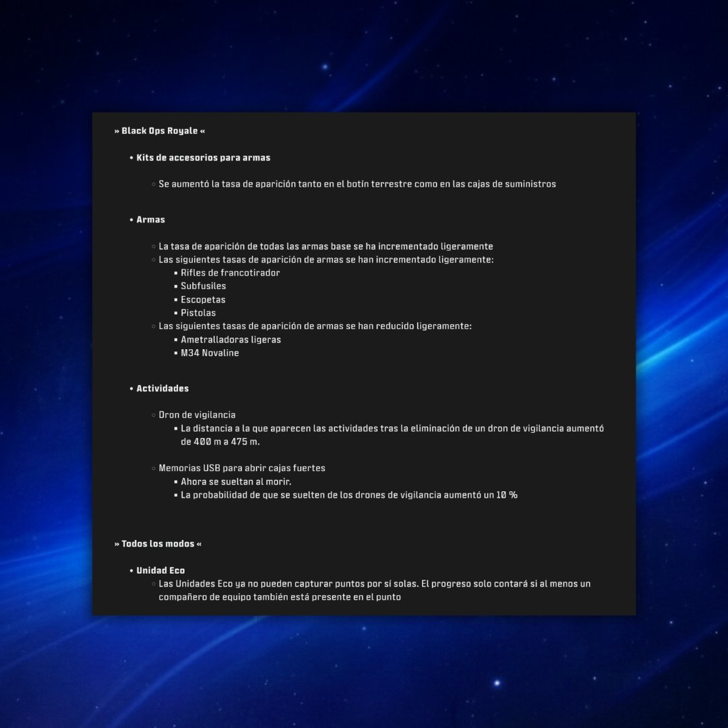Select the 'M34 Novaline' list item

(210, 353)
